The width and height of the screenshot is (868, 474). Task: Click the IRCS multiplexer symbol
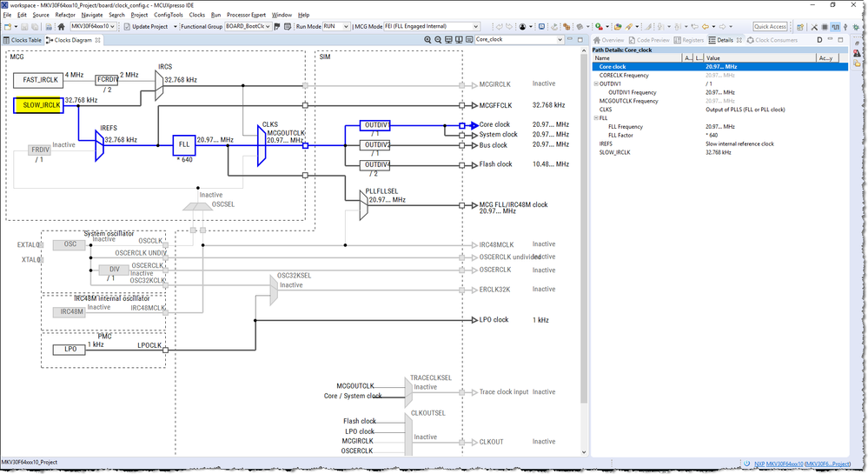pyautogui.click(x=158, y=84)
